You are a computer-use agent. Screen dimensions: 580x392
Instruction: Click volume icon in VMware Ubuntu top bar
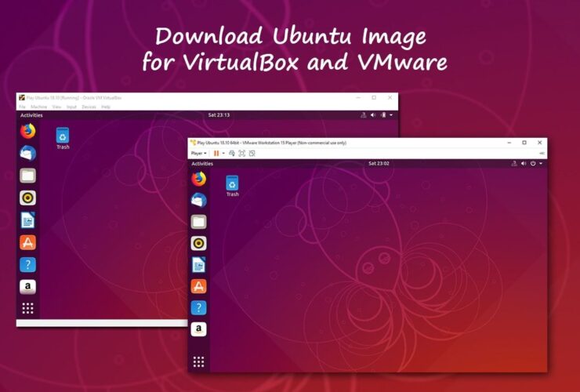[524, 163]
